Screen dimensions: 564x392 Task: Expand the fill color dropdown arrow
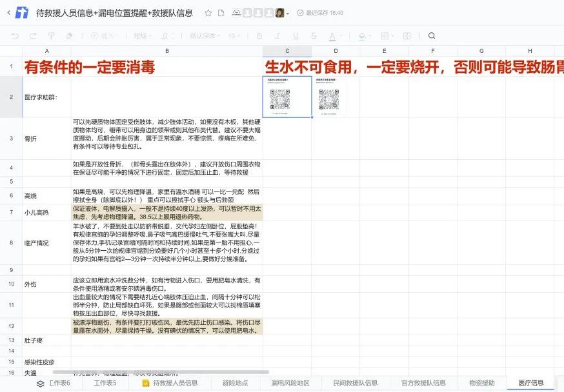pos(369,36)
